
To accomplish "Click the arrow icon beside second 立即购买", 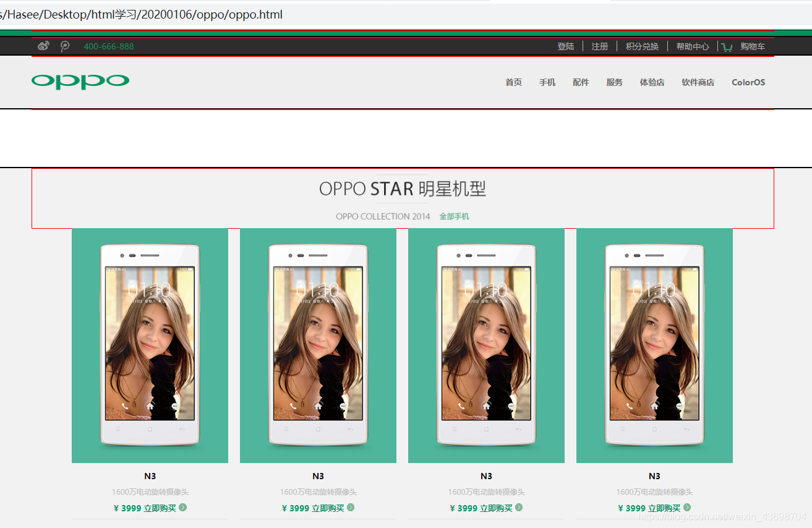I will point(351,508).
